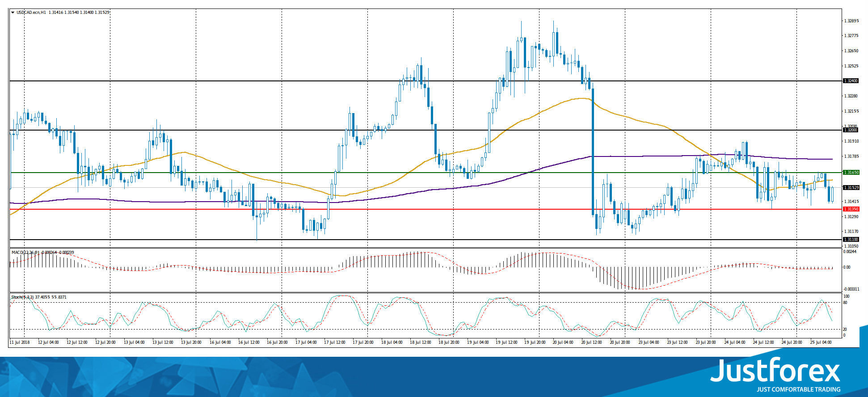The height and width of the screenshot is (397, 868).
Task: Click the 16 Jul 04:00 time label
Action: (220, 342)
